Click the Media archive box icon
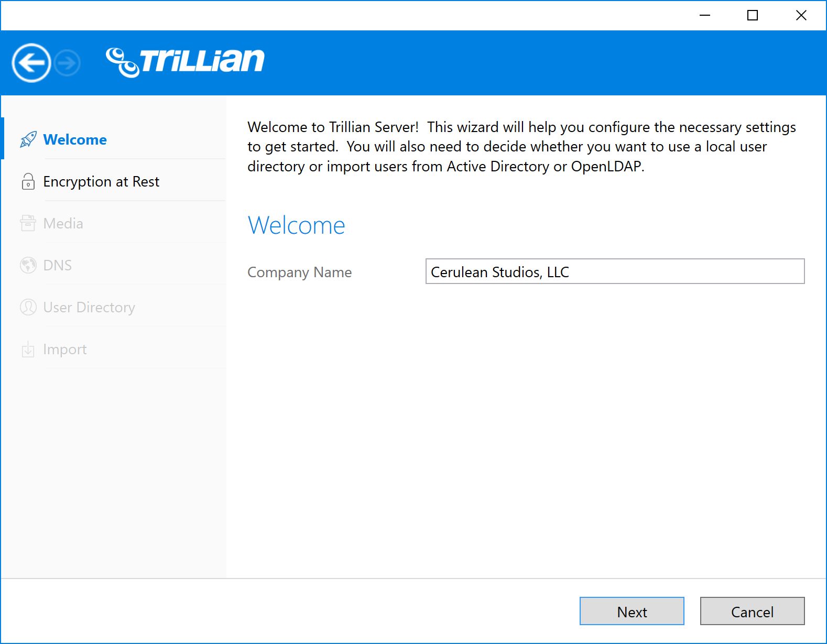Screen dimensions: 827x644 28,223
